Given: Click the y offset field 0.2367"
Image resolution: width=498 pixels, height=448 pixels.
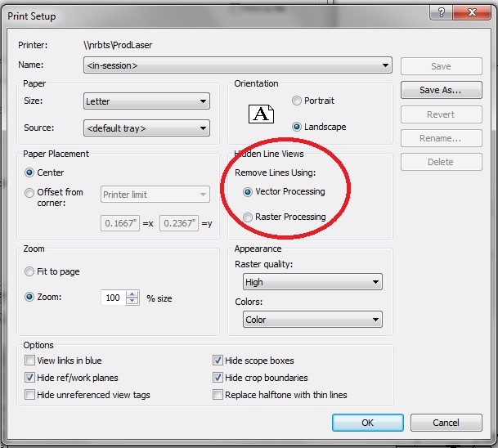Looking at the screenshot, I should pyautogui.click(x=179, y=223).
